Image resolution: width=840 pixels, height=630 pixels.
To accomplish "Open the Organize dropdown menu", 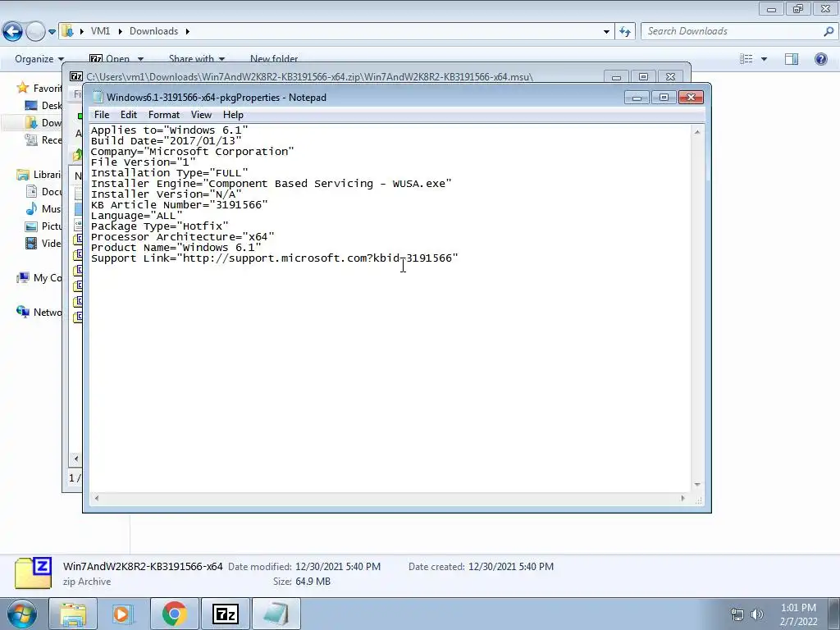I will coord(39,59).
